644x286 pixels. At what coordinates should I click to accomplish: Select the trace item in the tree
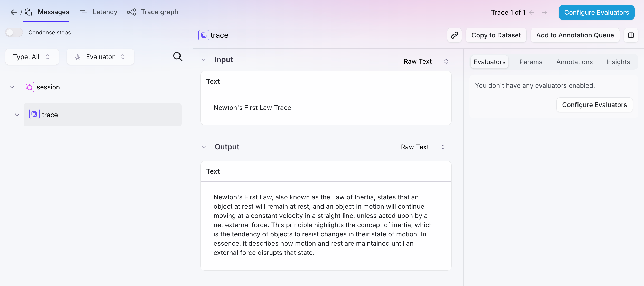coord(102,115)
